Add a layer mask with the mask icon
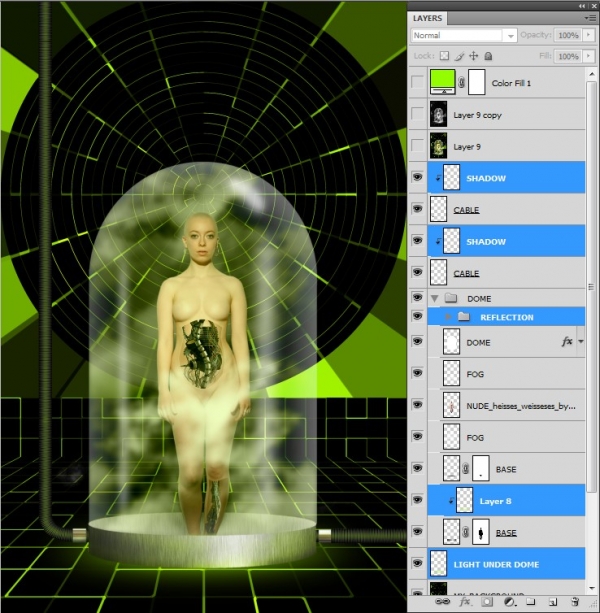 (x=487, y=602)
